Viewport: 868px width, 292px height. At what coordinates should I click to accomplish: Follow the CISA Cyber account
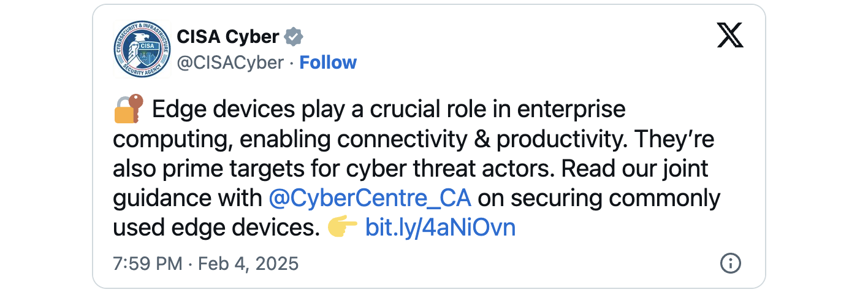tap(328, 63)
